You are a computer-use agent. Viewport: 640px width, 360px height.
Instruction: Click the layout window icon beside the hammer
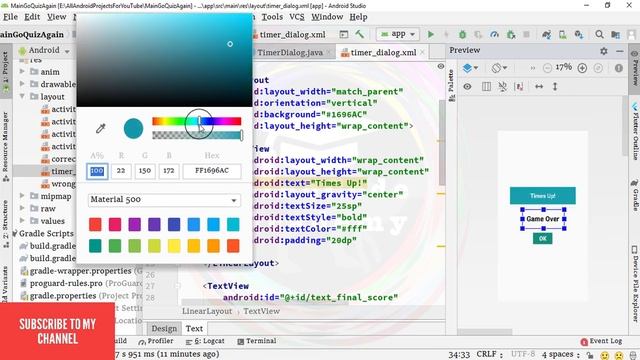click(344, 34)
